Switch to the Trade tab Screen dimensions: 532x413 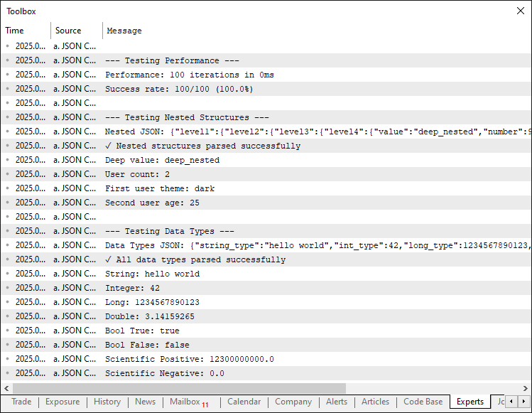coord(21,402)
